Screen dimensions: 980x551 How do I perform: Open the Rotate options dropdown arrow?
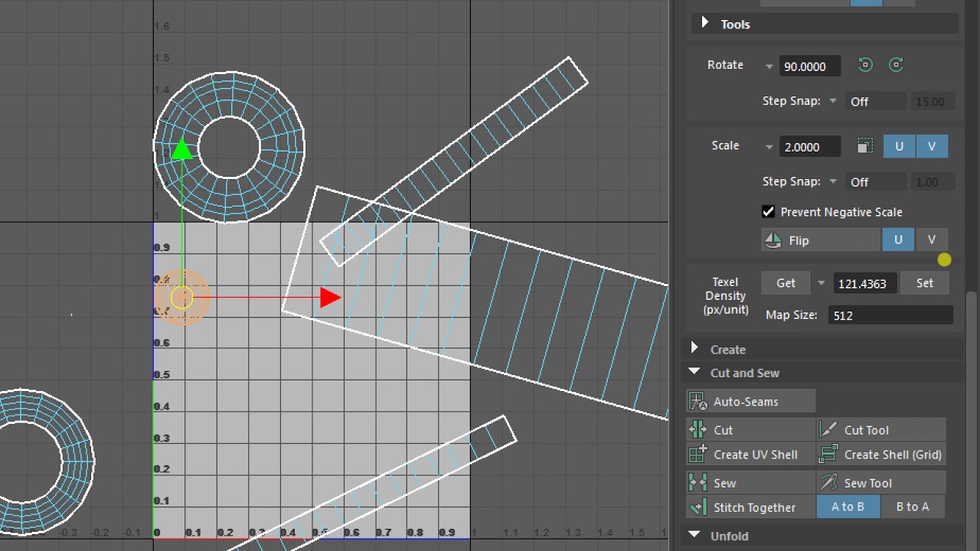click(769, 67)
